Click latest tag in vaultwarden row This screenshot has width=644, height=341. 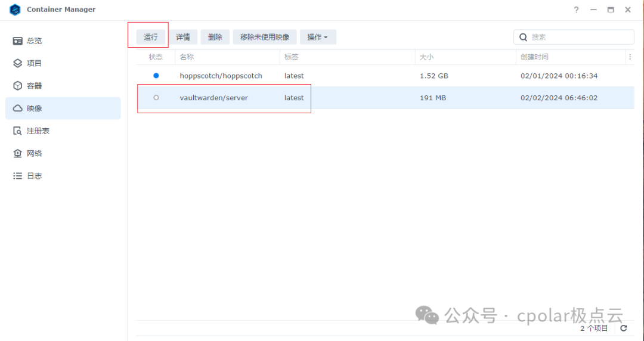pos(294,98)
